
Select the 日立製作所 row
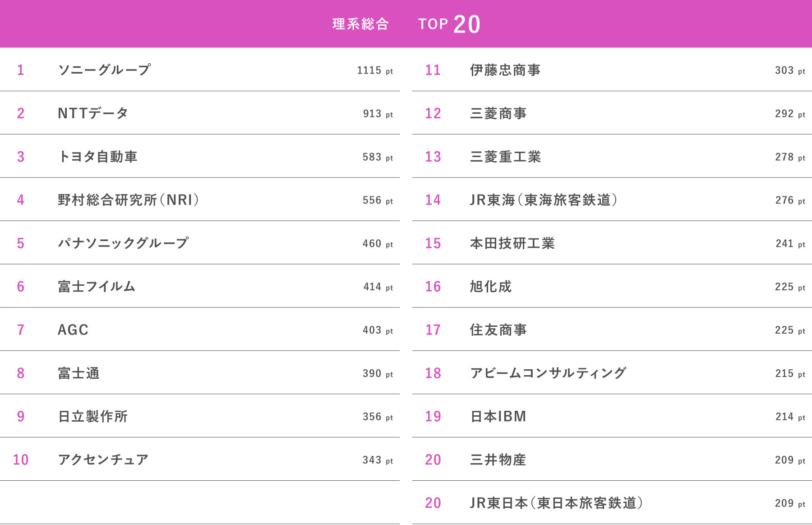tap(93, 416)
